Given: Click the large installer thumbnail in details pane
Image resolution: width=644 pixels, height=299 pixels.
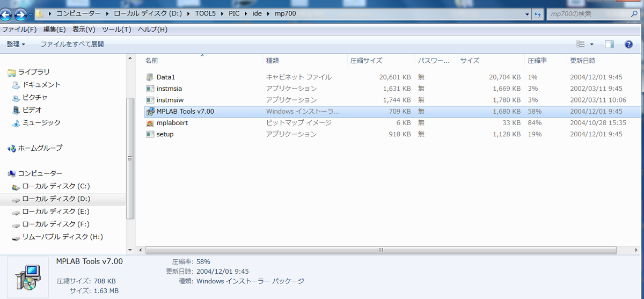Looking at the screenshot, I should coord(28,278).
